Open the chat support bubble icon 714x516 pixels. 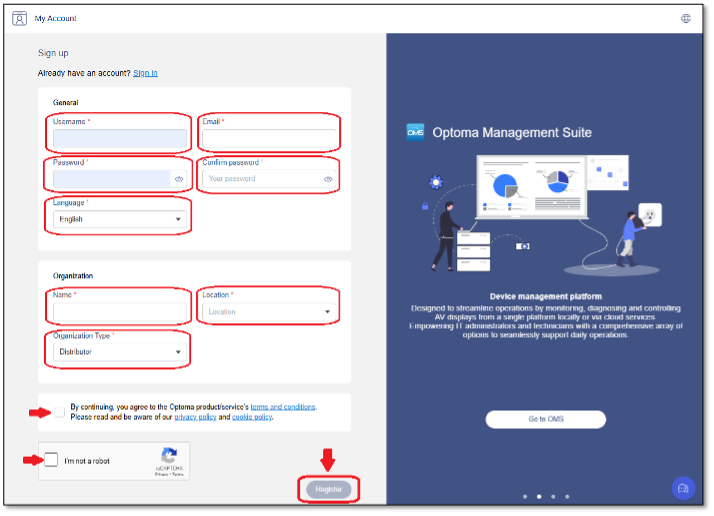(x=683, y=488)
